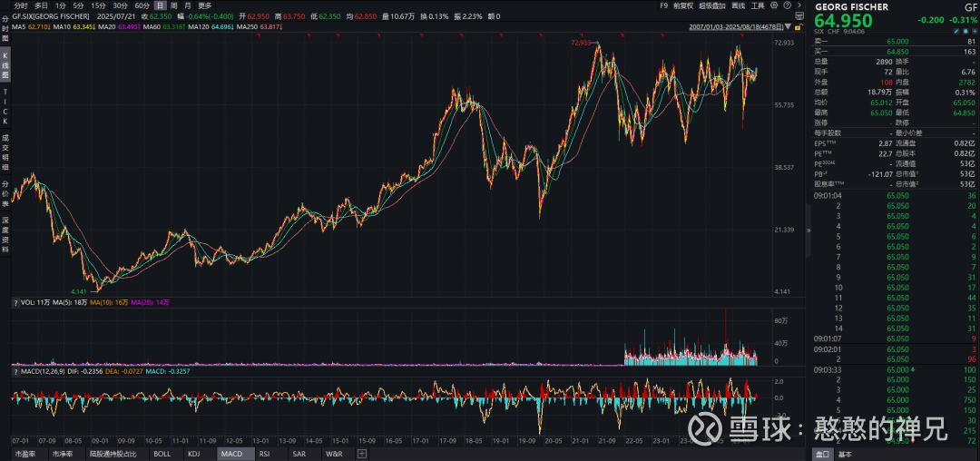Select the 1分 period
The image size is (980, 461).
click(x=61, y=5)
